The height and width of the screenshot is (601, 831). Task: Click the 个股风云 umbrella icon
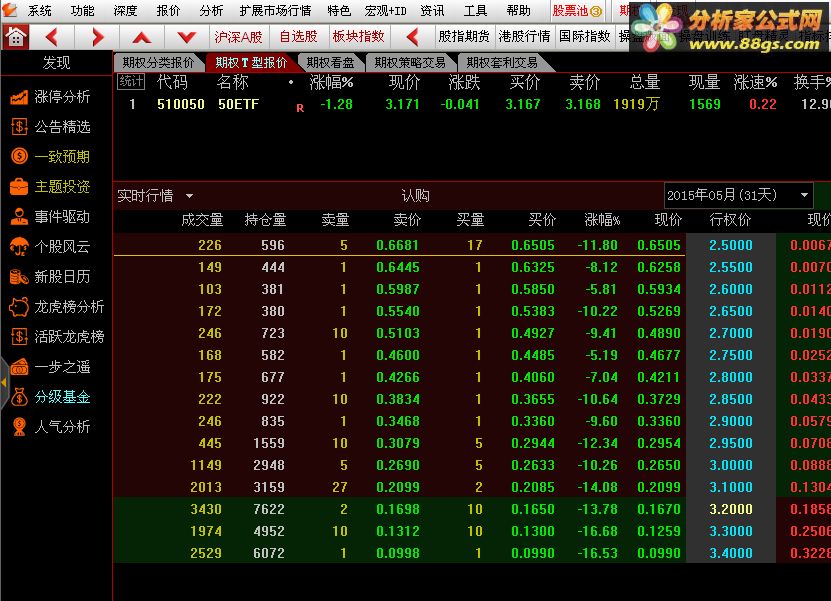tap(19, 246)
